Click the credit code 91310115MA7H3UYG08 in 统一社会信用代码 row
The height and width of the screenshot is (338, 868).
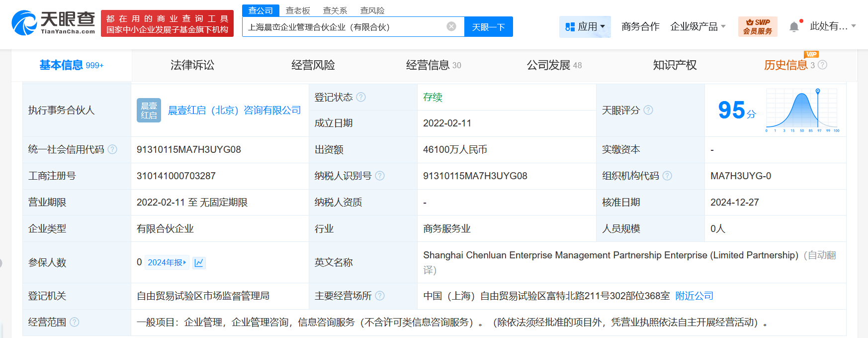pyautogui.click(x=189, y=149)
